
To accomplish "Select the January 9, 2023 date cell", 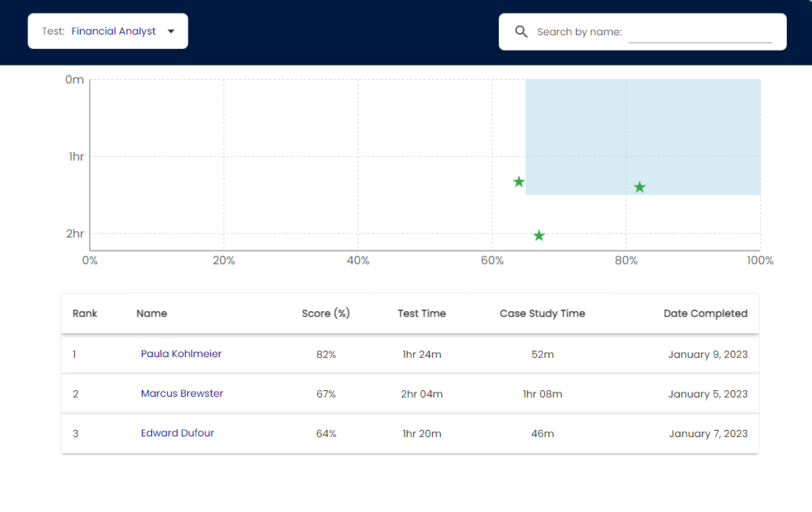I will click(707, 354).
